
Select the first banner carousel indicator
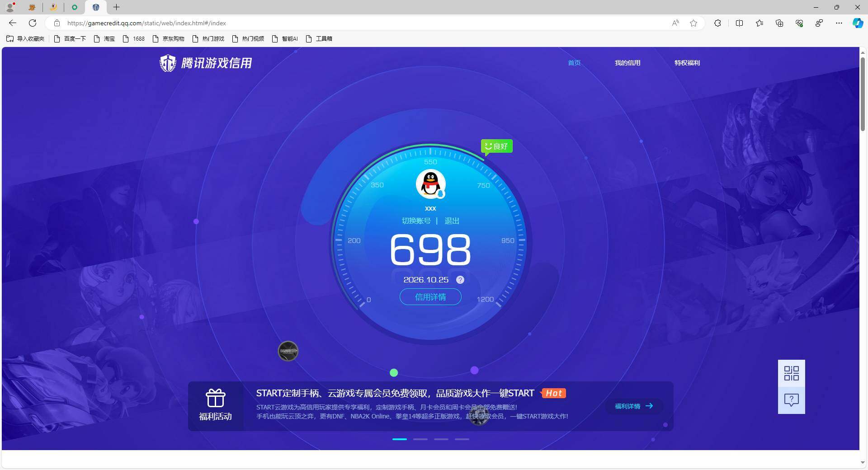click(399, 439)
